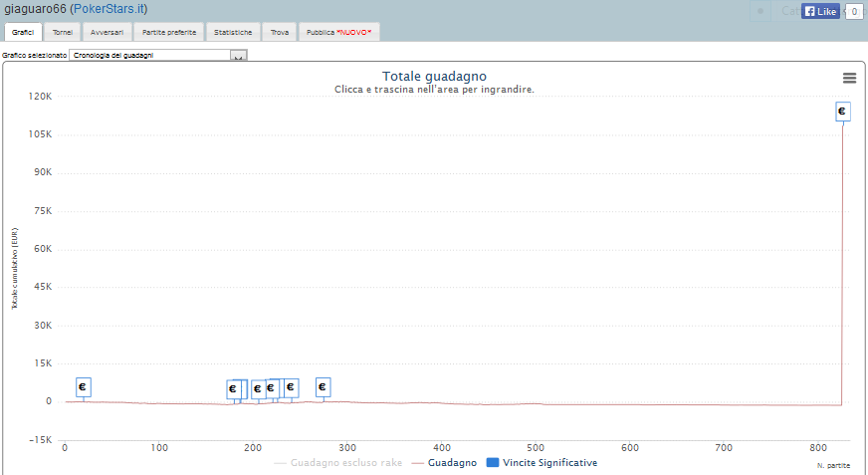This screenshot has width=868, height=475.
Task: Toggle the Guadagno series in legend
Action: point(444,463)
